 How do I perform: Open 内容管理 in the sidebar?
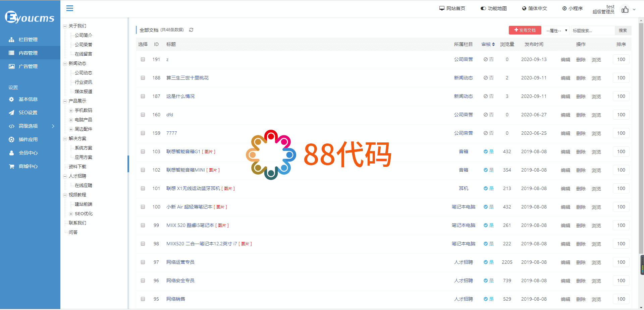(30, 53)
